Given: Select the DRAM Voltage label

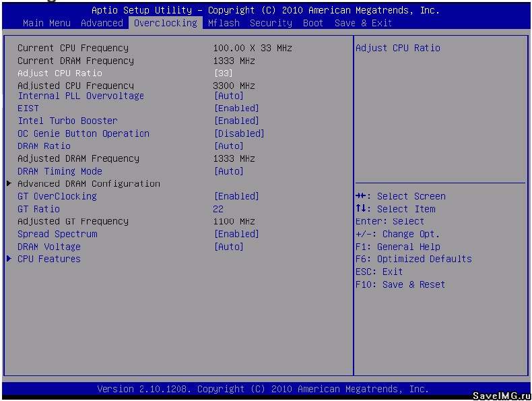Looking at the screenshot, I should point(49,247).
